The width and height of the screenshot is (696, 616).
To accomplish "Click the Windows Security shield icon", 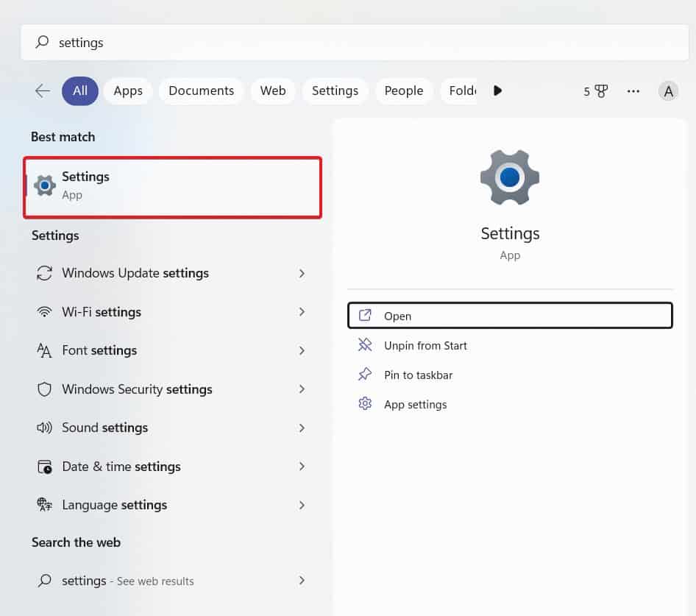I will point(44,389).
